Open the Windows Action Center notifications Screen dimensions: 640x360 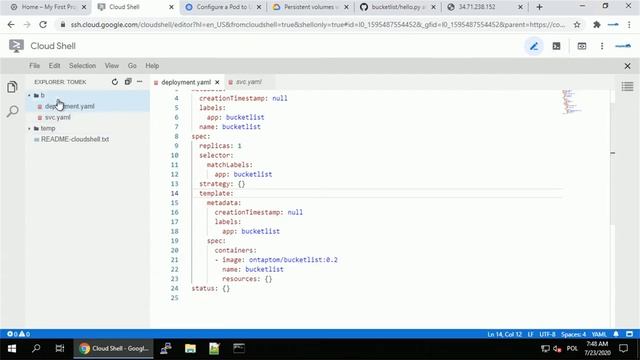tap(623, 348)
